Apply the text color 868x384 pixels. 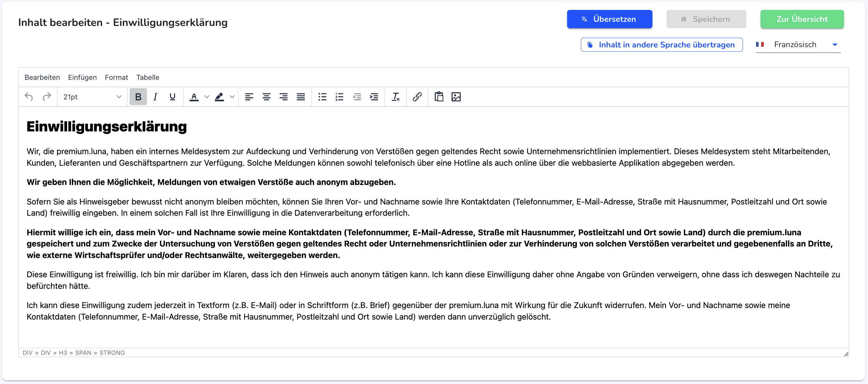pyautogui.click(x=194, y=97)
